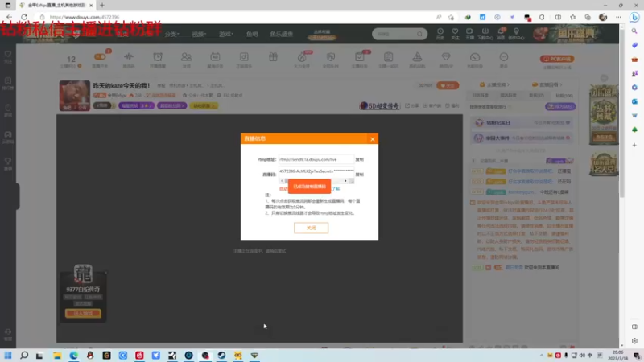Open the 分类 dropdown in site navigation
The width and height of the screenshot is (644, 362).
[x=172, y=34]
